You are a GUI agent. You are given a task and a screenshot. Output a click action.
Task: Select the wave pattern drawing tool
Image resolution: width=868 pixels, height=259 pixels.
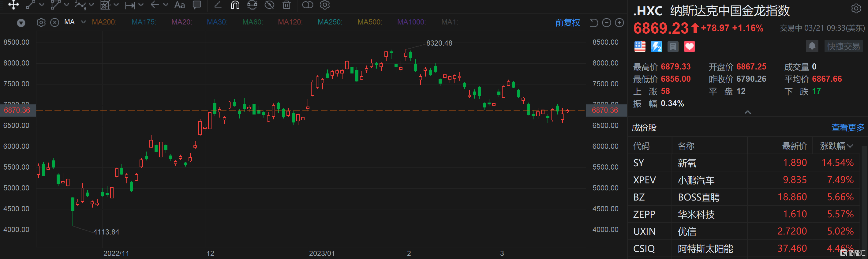pyautogui.click(x=80, y=5)
